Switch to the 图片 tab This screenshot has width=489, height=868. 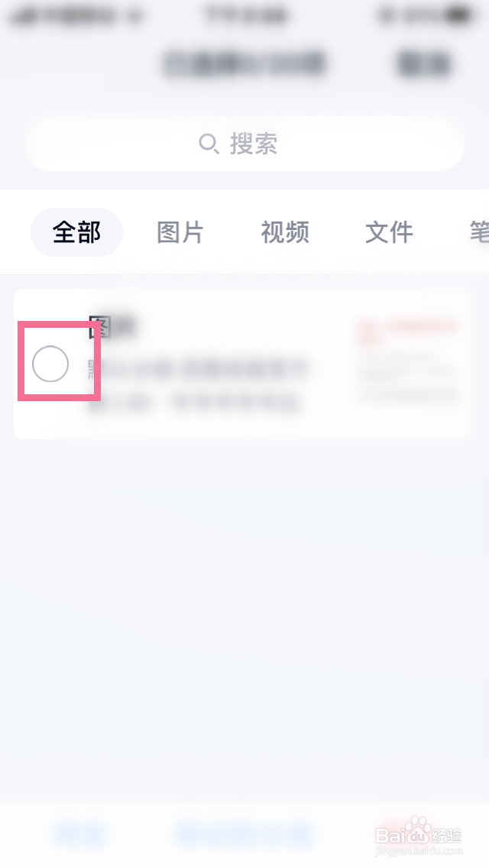[x=180, y=232]
